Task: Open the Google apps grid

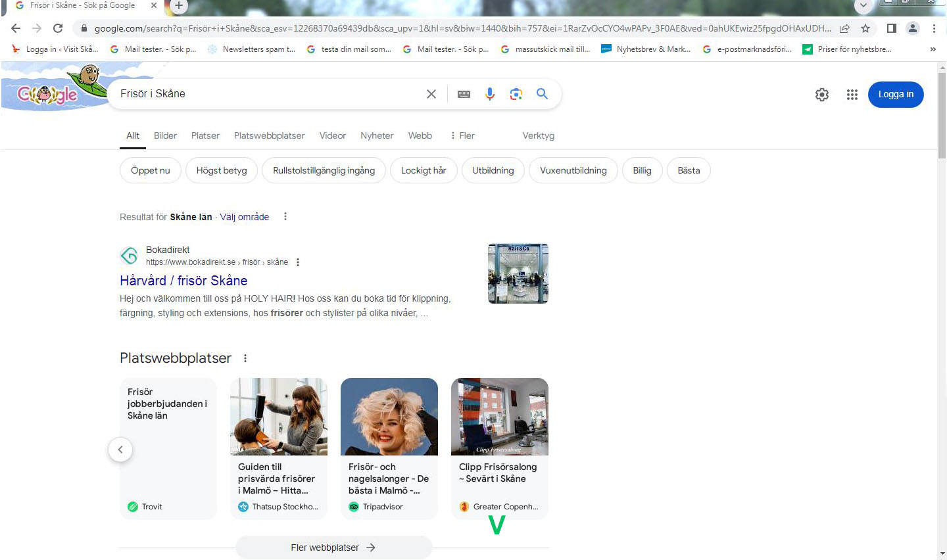Action: [852, 95]
